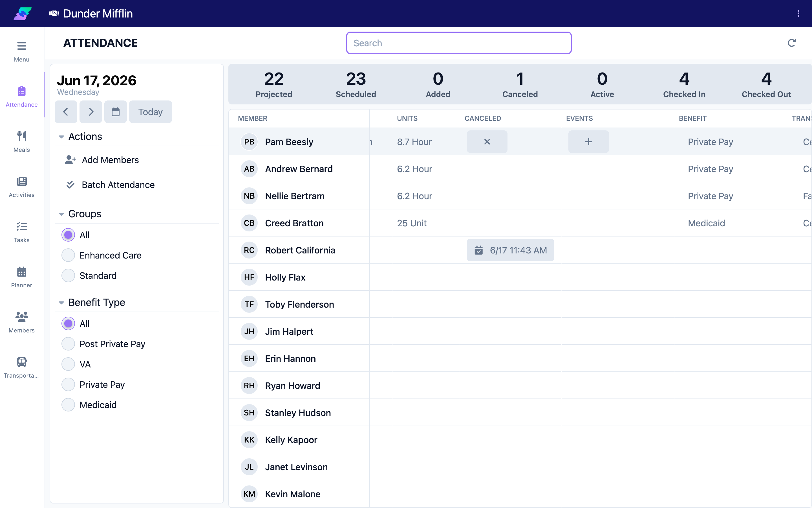Collapse the Actions section
The image size is (812, 508).
[x=61, y=137]
